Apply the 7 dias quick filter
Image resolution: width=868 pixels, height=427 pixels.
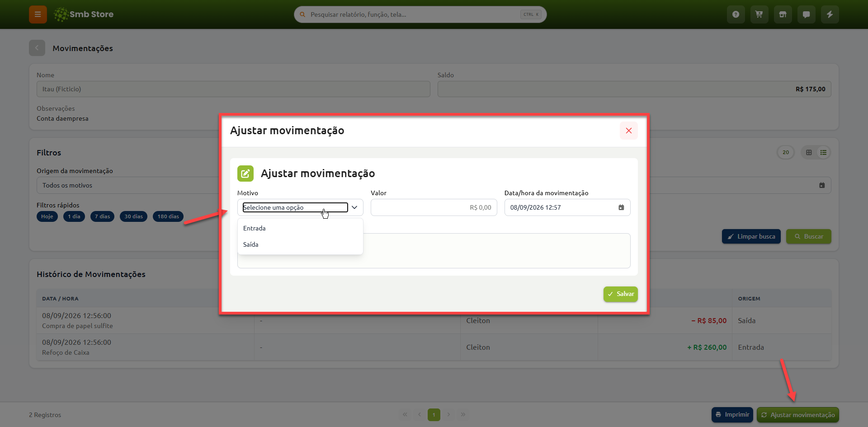(102, 216)
